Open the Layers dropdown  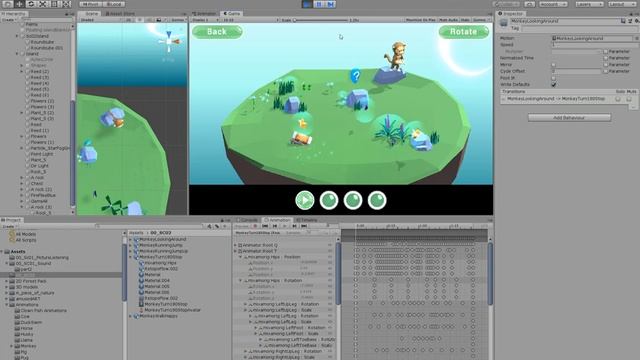coord(589,4)
